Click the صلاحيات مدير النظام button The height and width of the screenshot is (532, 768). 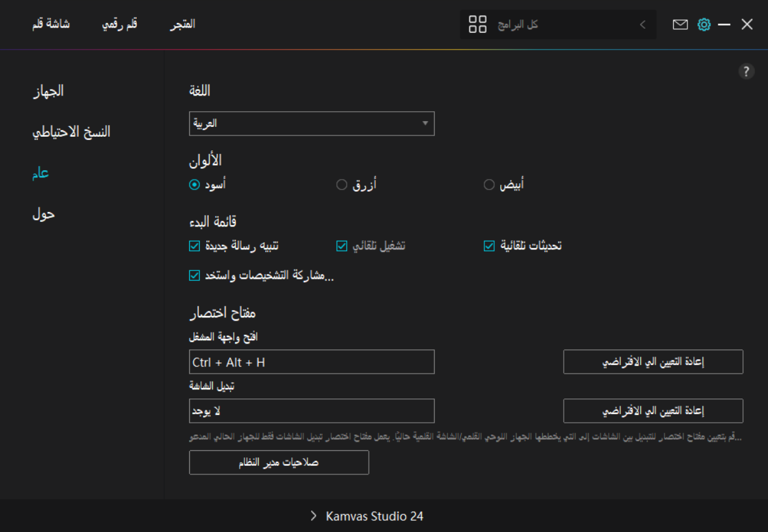[279, 463]
